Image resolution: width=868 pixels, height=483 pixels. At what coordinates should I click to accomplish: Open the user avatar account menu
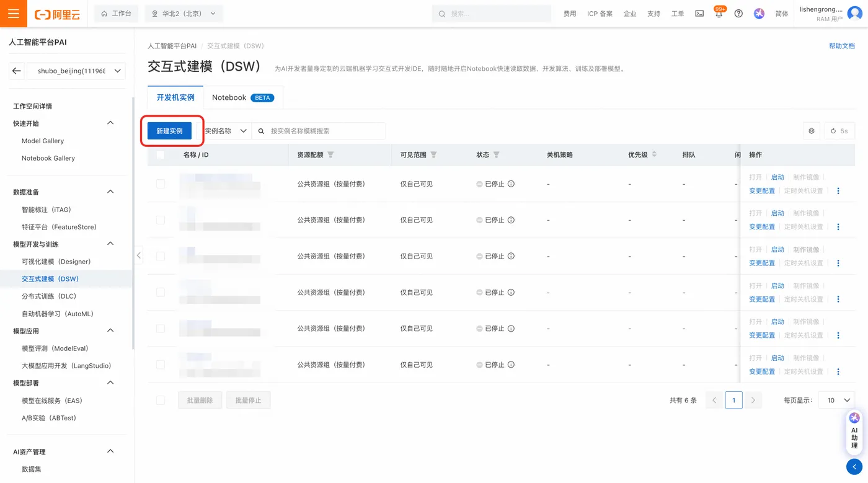[x=854, y=14]
